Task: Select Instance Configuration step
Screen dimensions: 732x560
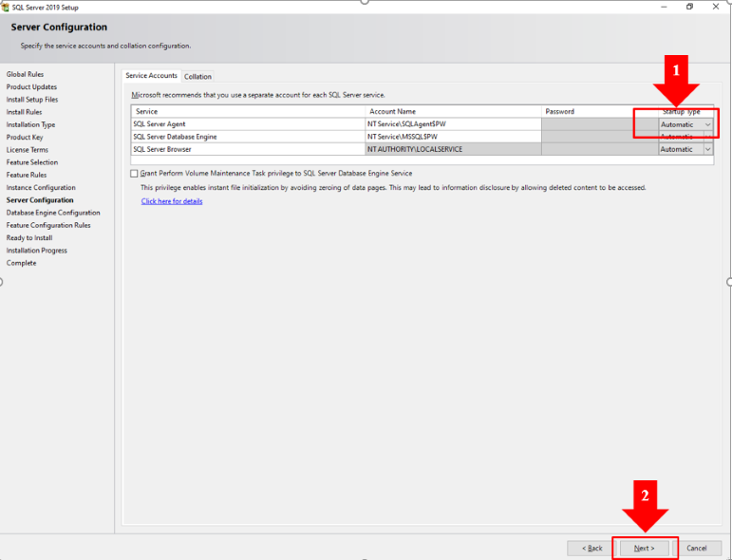Action: (x=41, y=188)
